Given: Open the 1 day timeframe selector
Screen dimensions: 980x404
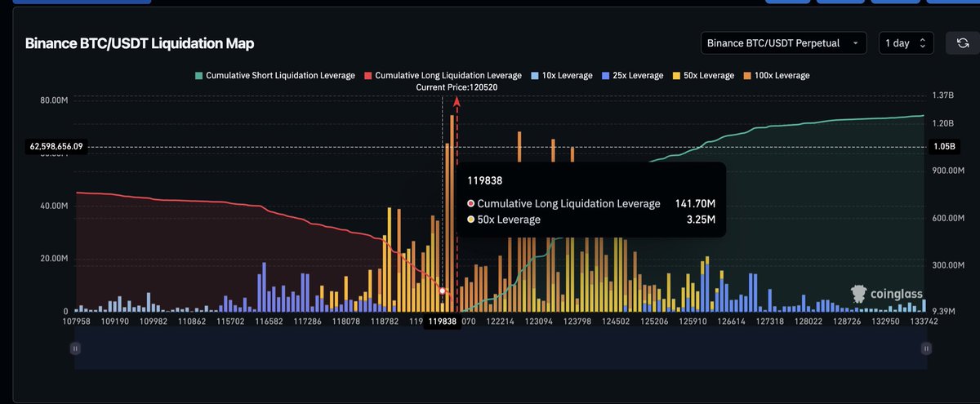Looking at the screenshot, I should click(906, 43).
